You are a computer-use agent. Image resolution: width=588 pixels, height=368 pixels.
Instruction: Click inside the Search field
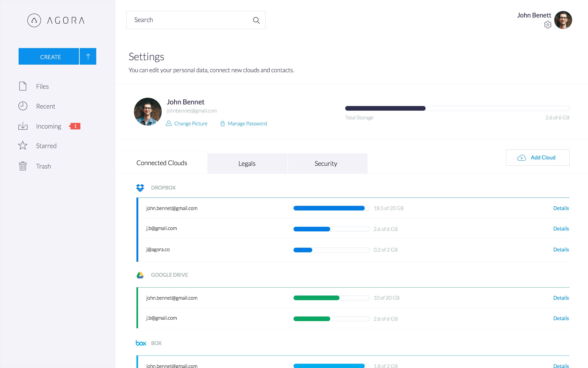click(x=196, y=20)
